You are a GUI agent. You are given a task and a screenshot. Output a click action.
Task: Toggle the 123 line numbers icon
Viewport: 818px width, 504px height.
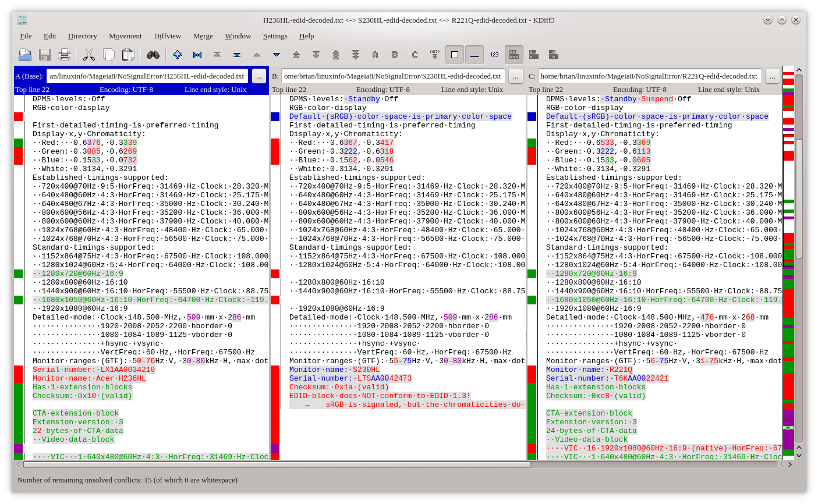pyautogui.click(x=494, y=55)
